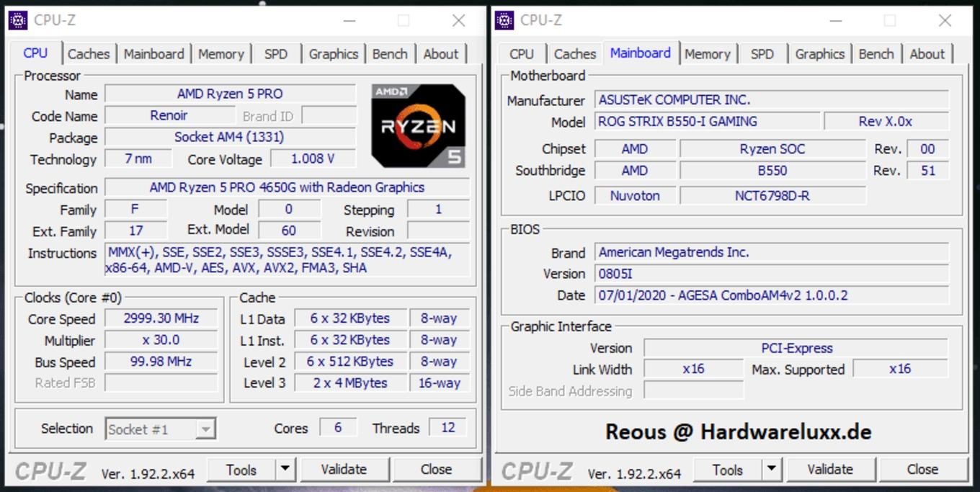Screen dimensions: 980x492
Task: Open the About tab in left CPU-Z window
Action: coord(441,54)
